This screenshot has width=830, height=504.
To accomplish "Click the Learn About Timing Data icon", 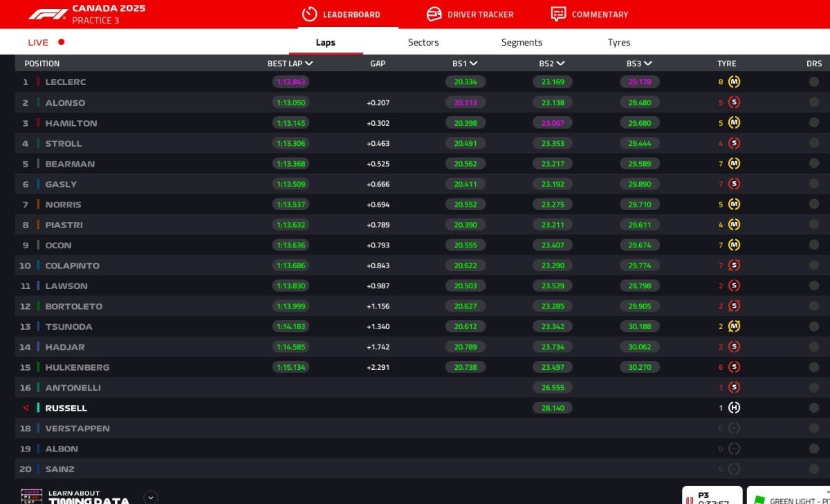I will pos(31,496).
